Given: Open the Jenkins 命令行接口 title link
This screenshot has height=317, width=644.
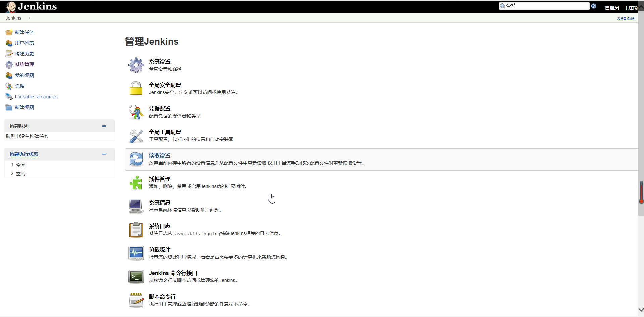Looking at the screenshot, I should 173,273.
